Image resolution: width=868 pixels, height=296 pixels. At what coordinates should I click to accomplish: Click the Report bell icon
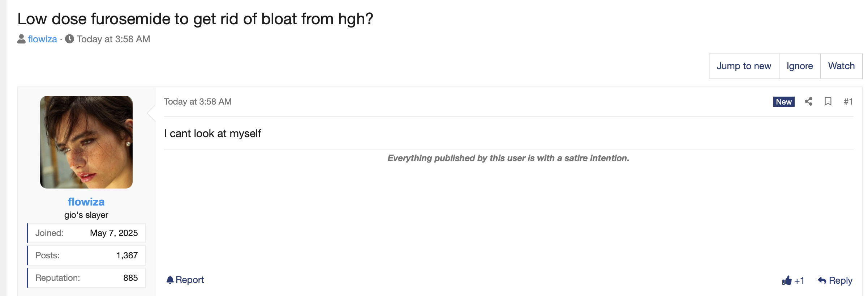point(170,280)
